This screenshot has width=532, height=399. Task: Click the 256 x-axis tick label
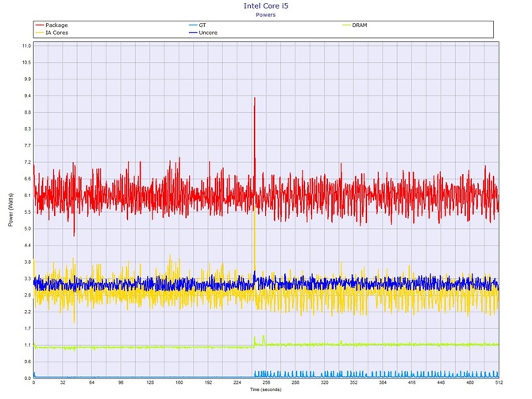(x=266, y=382)
